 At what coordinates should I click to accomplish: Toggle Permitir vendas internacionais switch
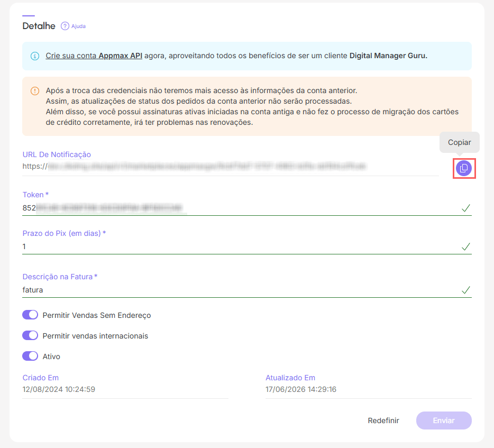[x=30, y=335]
